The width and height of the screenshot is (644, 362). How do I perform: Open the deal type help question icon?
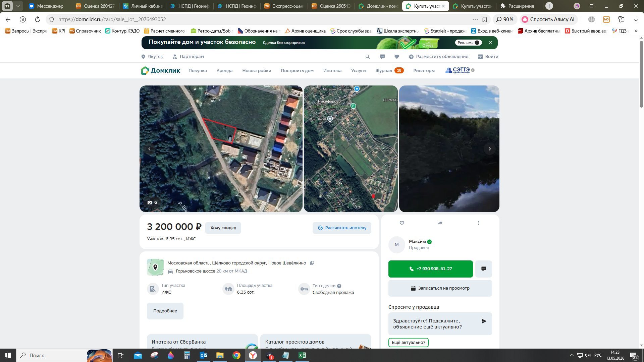point(339,286)
